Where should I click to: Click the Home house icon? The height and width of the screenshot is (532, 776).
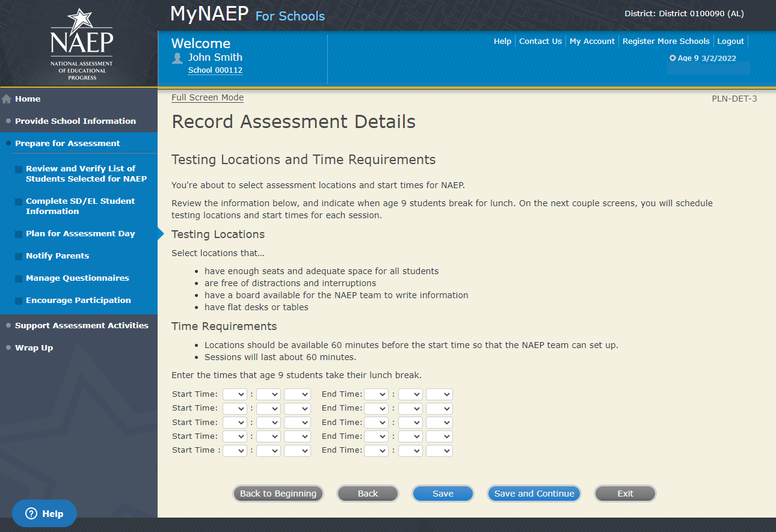7,99
